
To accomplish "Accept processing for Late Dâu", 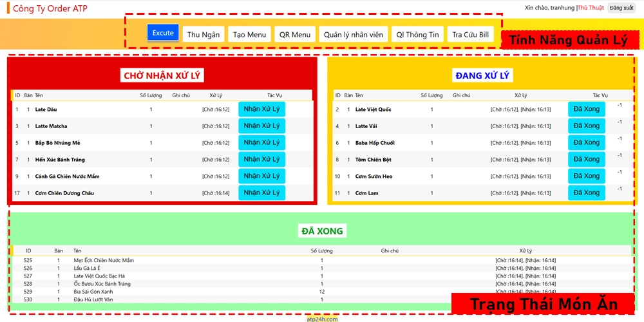I will click(261, 109).
